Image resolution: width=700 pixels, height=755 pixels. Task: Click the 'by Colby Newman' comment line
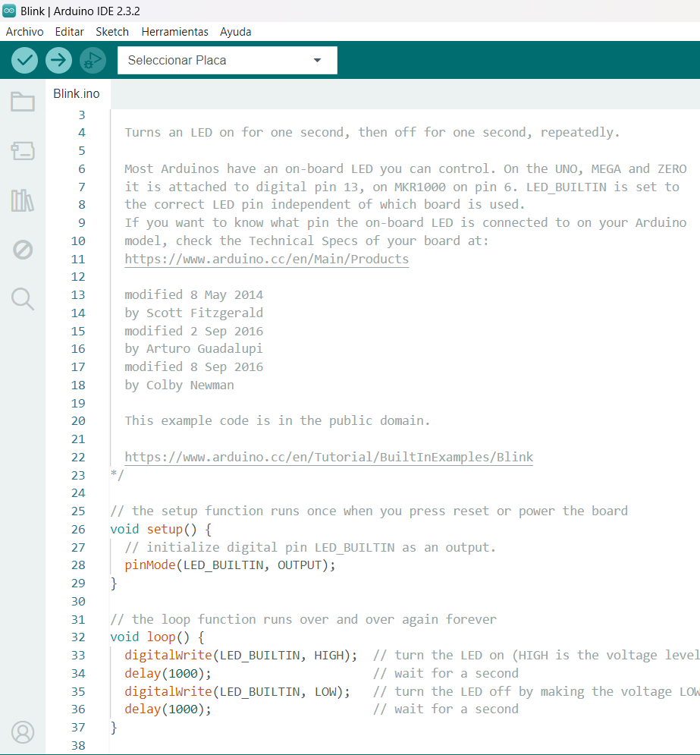point(180,385)
